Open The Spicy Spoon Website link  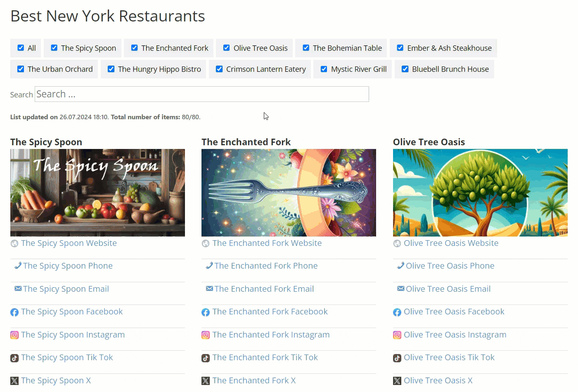(x=69, y=243)
